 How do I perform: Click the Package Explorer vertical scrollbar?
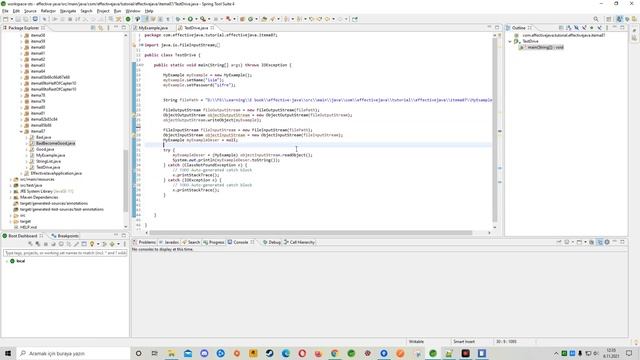(125, 181)
